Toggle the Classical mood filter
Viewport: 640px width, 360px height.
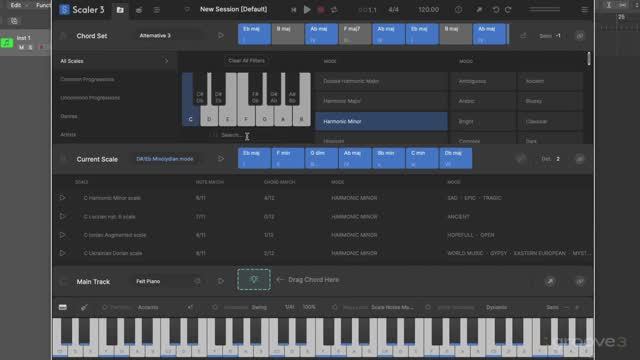point(550,121)
